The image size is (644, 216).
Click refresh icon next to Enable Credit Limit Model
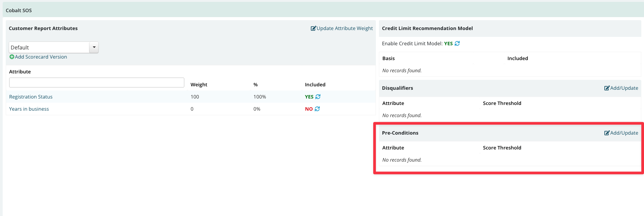click(x=457, y=44)
